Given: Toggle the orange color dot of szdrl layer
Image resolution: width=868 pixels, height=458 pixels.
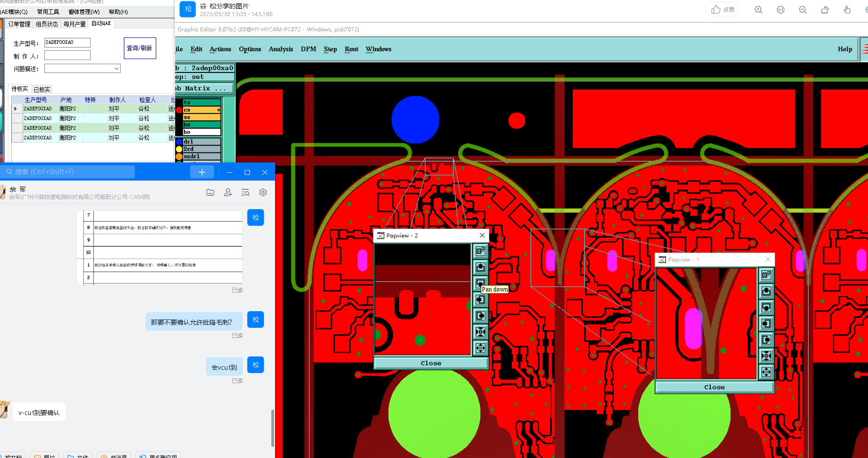Looking at the screenshot, I should [179, 157].
